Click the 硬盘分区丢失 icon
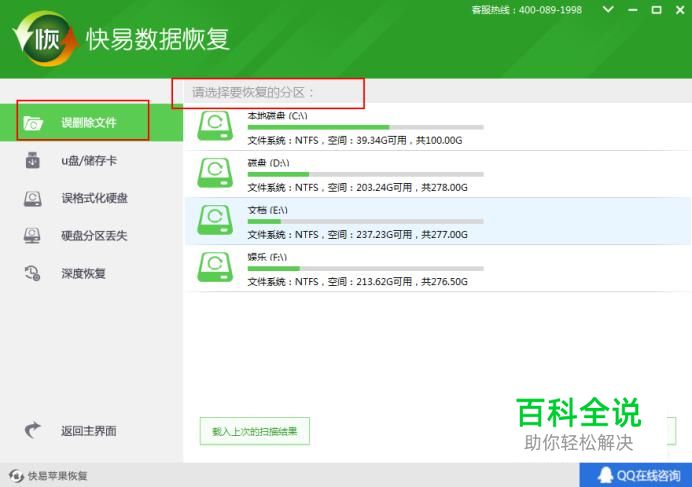692x487 pixels. (32, 236)
